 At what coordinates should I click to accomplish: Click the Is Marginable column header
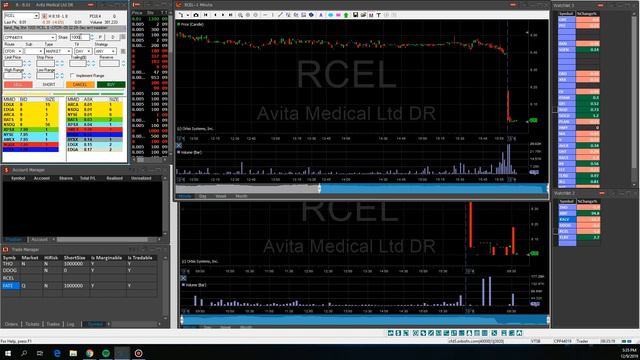click(106, 258)
